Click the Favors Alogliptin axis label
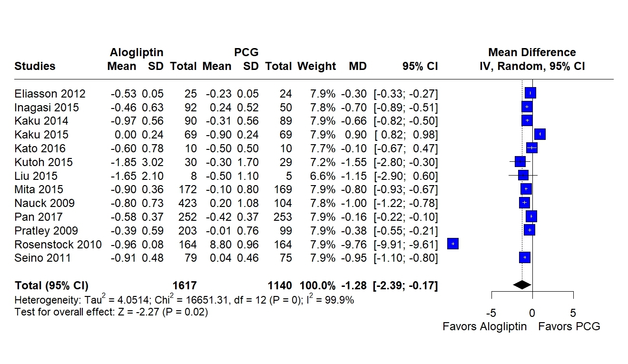 point(484,326)
